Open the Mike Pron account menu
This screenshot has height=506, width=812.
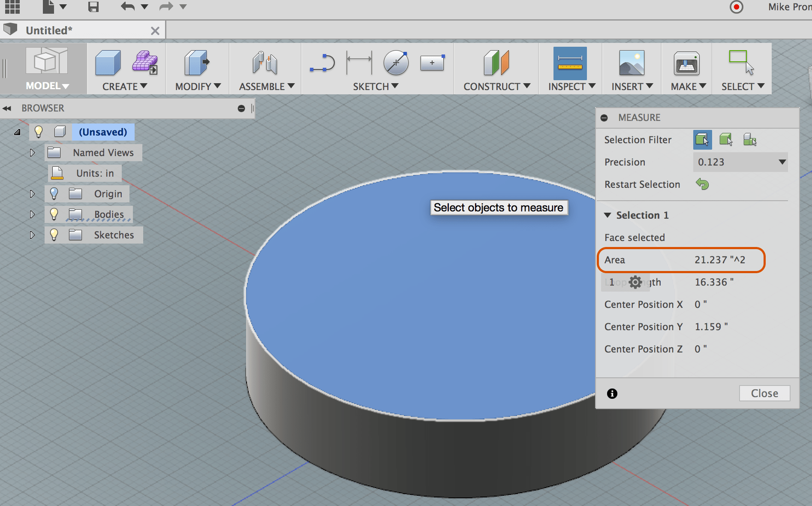point(790,7)
